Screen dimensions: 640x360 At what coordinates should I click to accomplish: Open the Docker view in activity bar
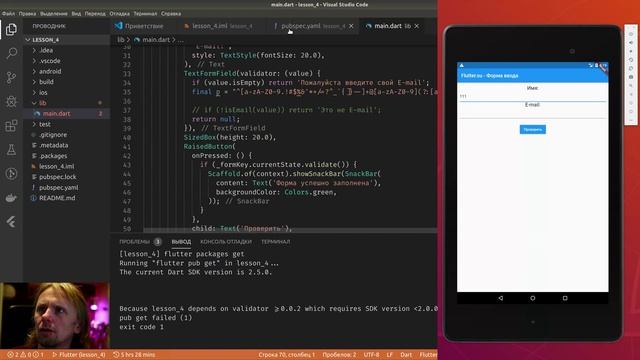(11, 198)
